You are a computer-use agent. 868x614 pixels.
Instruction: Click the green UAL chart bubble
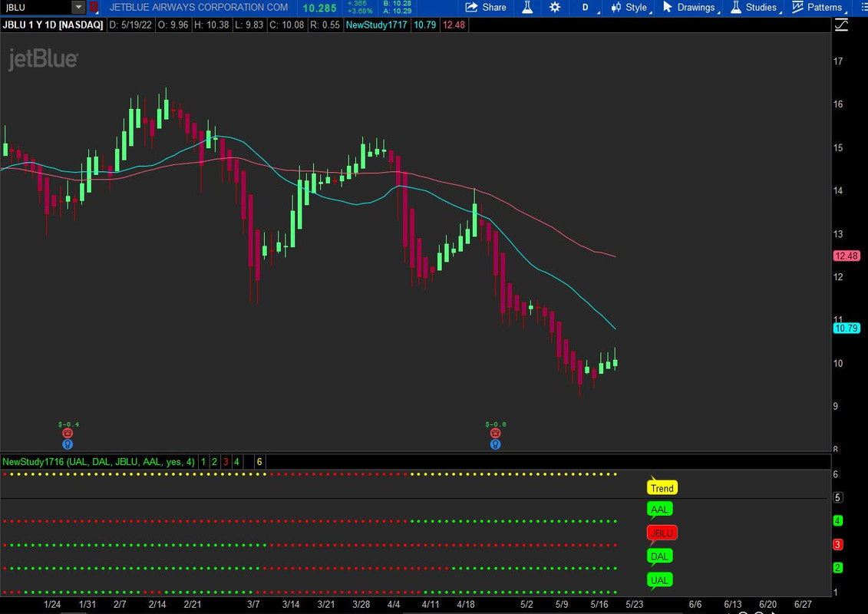659,580
